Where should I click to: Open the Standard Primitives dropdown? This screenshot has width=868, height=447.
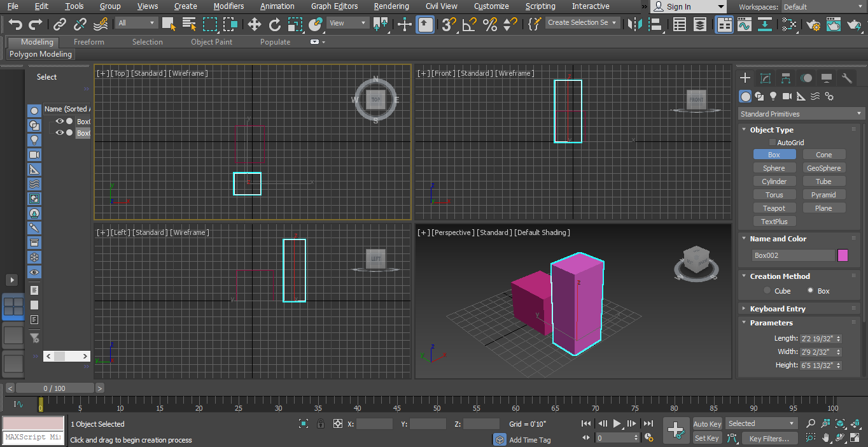coord(801,114)
